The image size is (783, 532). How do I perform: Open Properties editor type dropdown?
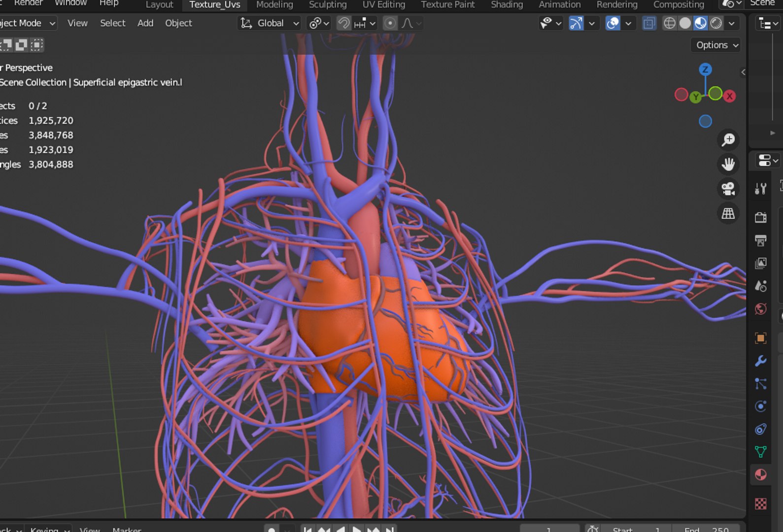click(x=768, y=161)
